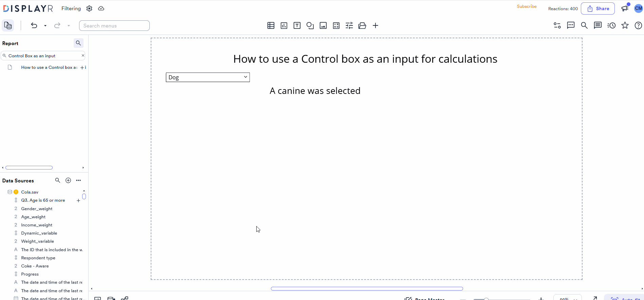This screenshot has height=300, width=644.
Task: Select the page title heading text
Action: click(365, 59)
